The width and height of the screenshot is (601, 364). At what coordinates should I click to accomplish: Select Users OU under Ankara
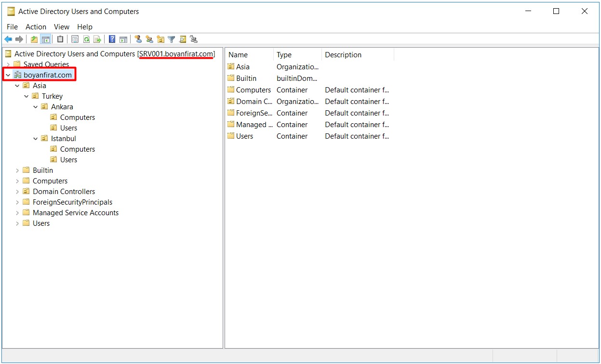tap(68, 128)
